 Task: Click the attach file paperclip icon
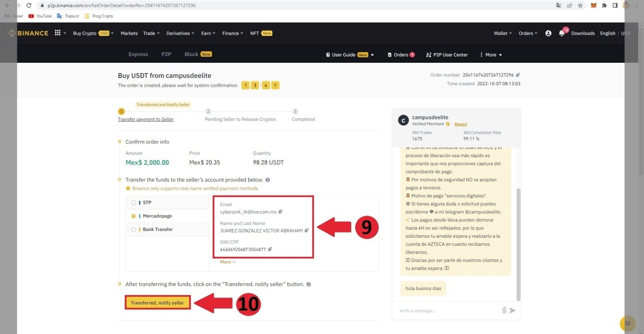(x=504, y=311)
